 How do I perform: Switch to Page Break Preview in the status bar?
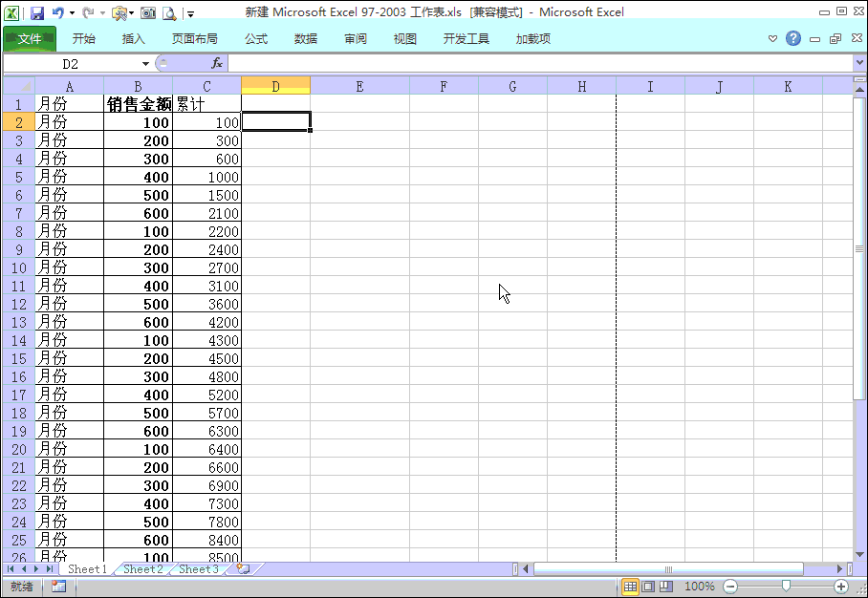coord(666,587)
